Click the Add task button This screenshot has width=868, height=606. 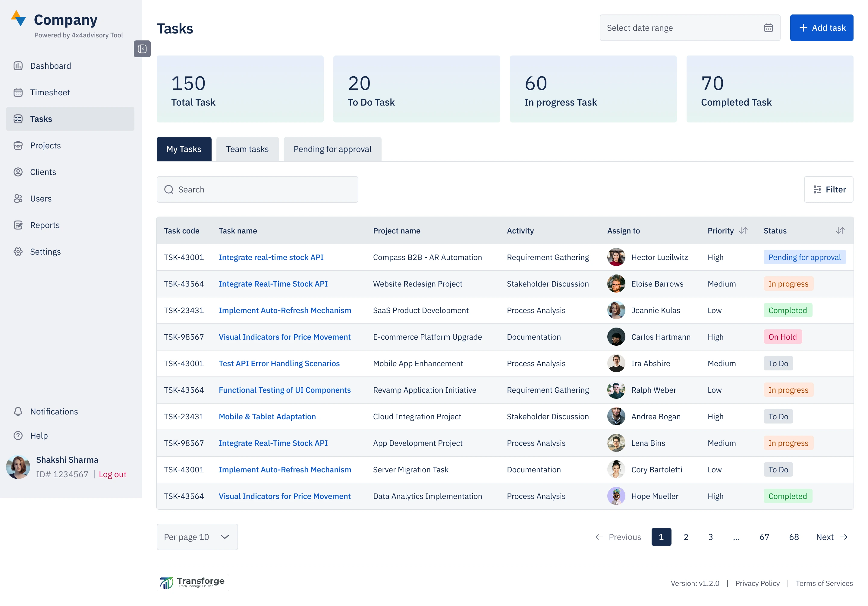(x=821, y=28)
